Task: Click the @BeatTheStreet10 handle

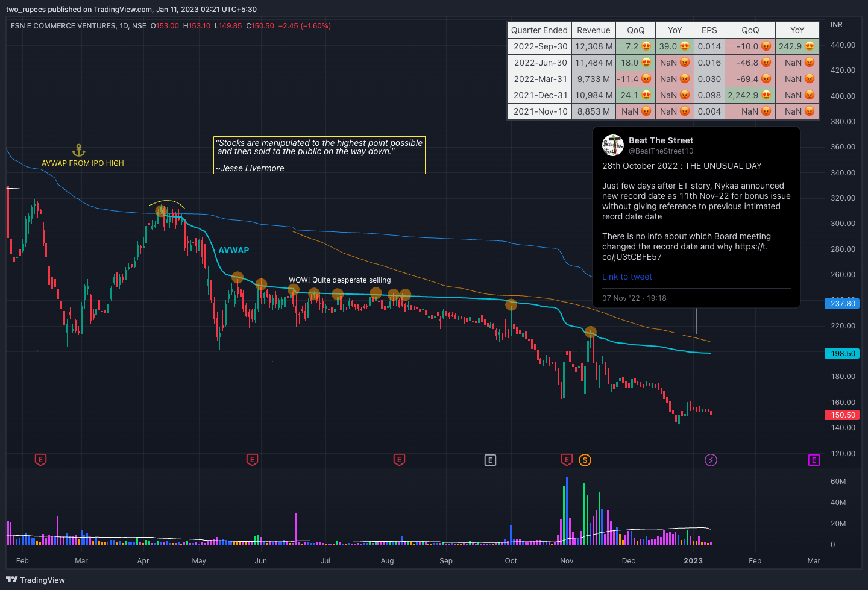Action: (x=661, y=151)
